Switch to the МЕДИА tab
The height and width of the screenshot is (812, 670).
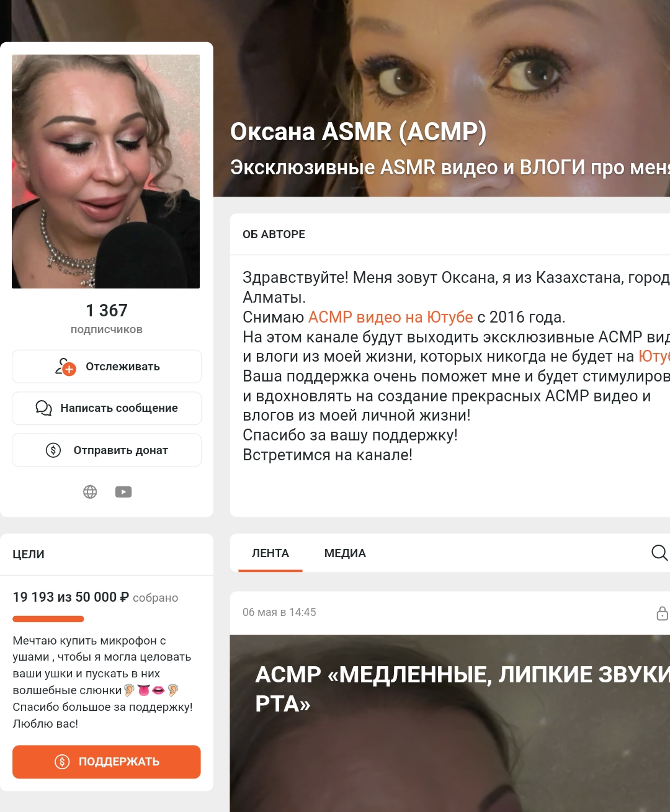tap(345, 553)
